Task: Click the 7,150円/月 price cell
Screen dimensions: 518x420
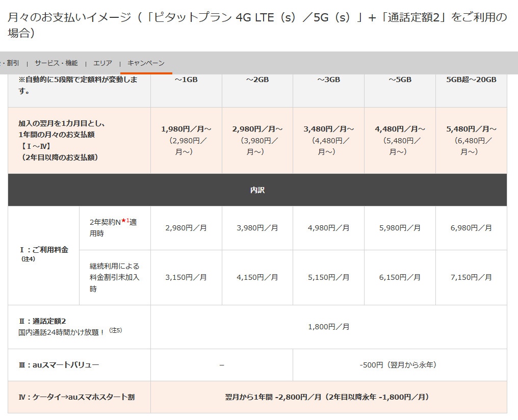Action: 471,277
